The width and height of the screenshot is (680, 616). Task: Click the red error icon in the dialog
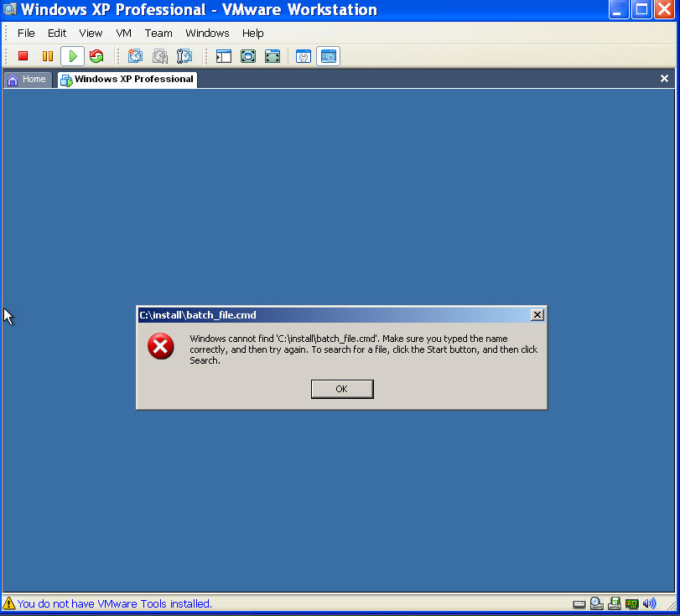click(160, 346)
